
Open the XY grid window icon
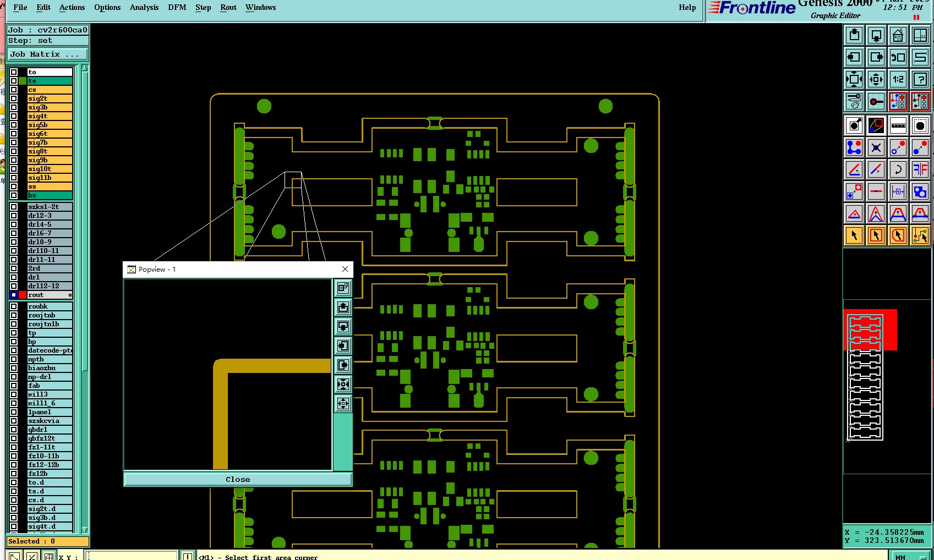920,36
